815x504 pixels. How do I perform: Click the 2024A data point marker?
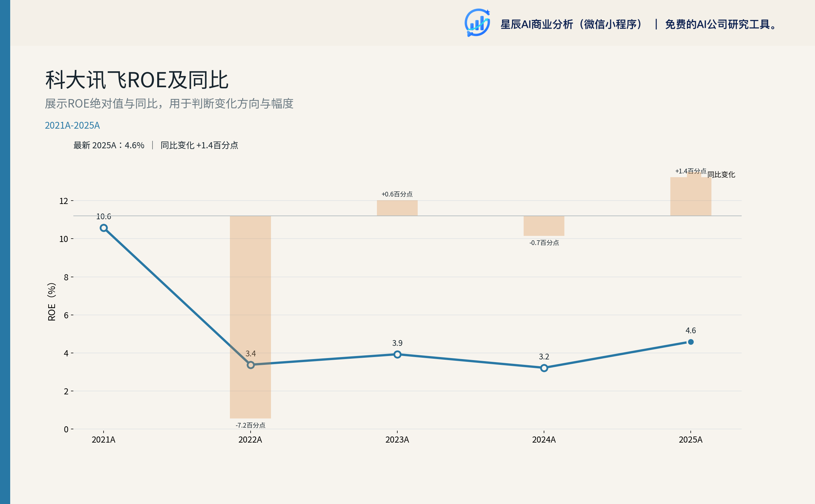(544, 368)
